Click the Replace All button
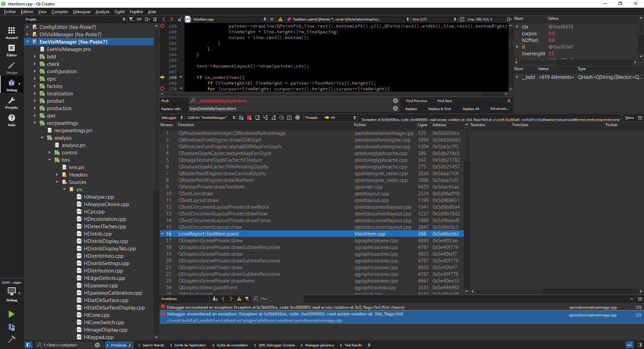Image resolution: width=644 pixels, height=349 pixels. coord(471,109)
